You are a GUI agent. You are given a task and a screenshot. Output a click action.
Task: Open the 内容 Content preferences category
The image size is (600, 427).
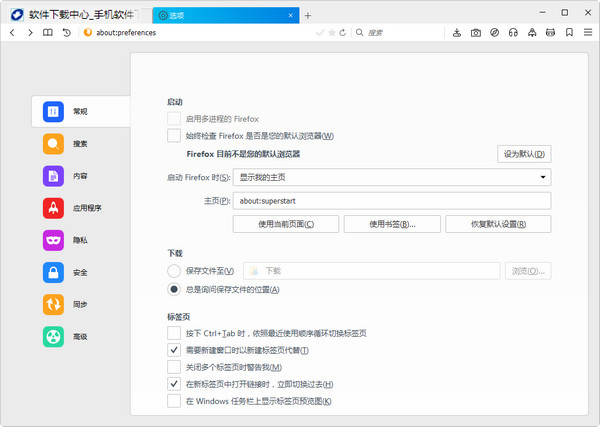point(81,176)
